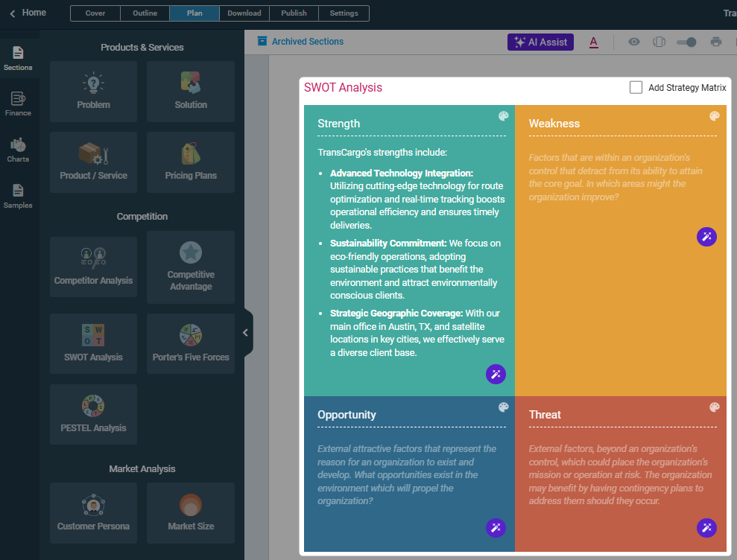Image resolution: width=737 pixels, height=560 pixels.
Task: Add the Porter's Five Forces section card
Action: coord(190,343)
